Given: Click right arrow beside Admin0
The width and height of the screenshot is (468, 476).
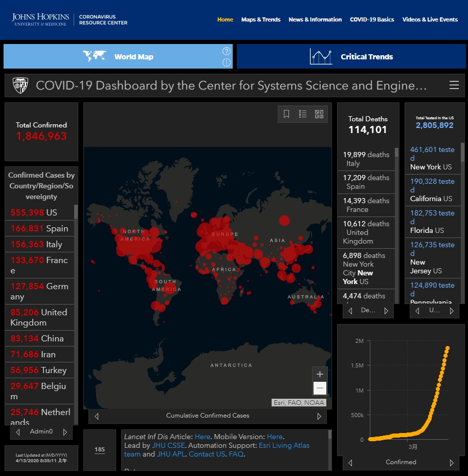Looking at the screenshot, I should point(65,432).
